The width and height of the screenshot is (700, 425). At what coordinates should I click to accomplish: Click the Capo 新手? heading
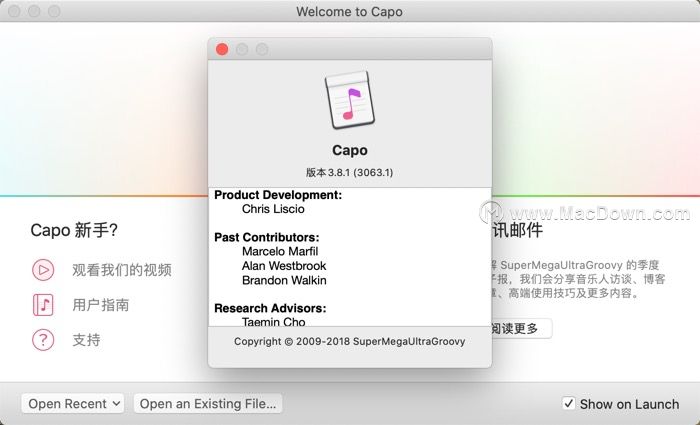74,230
